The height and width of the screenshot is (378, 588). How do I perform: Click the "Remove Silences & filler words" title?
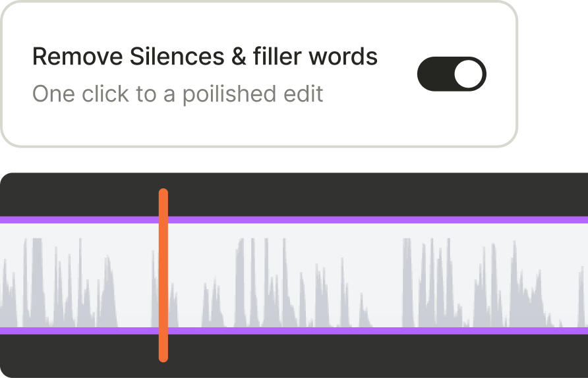(204, 57)
